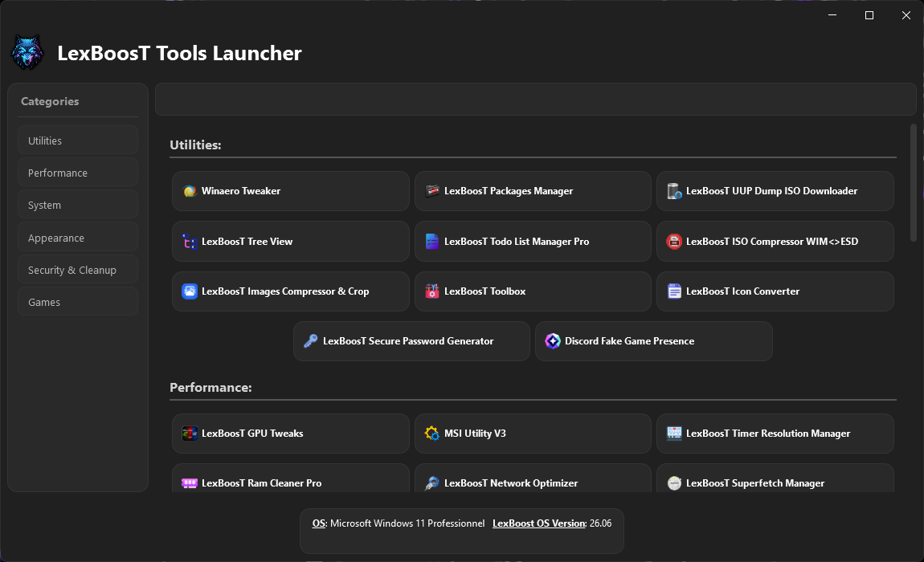This screenshot has width=924, height=562.
Task: Click the Secure Password Generator key icon
Action: [311, 341]
